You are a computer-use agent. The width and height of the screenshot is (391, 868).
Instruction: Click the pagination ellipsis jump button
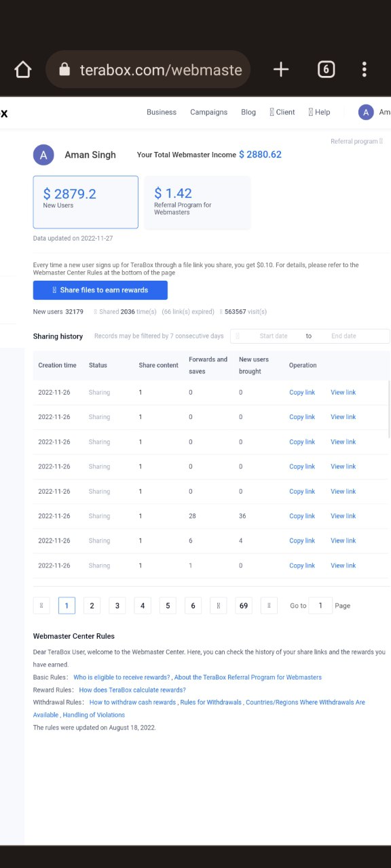point(218,606)
